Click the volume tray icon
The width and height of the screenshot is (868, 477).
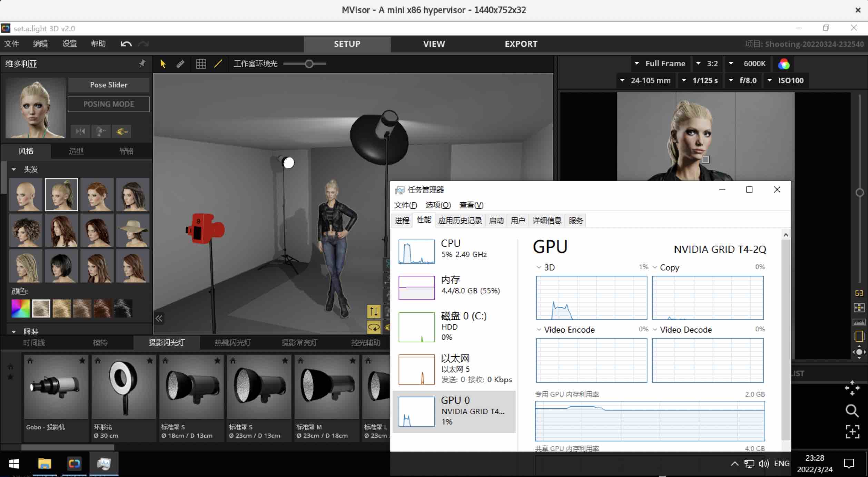click(x=763, y=464)
